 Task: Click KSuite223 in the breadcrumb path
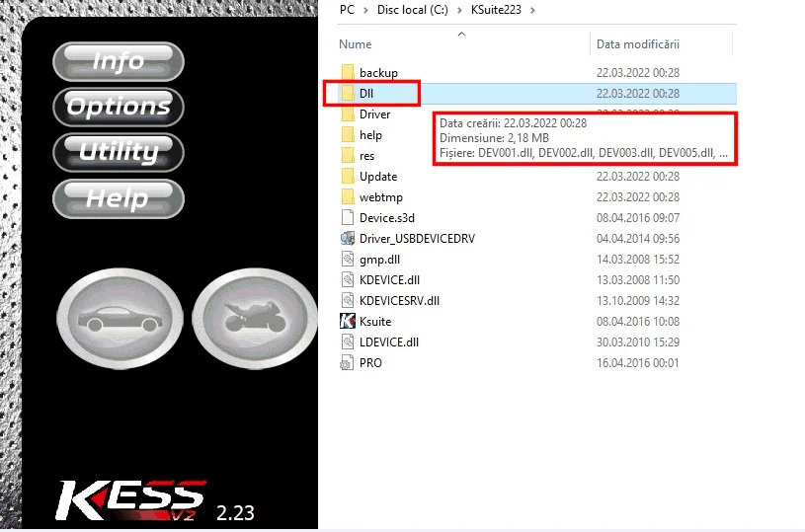pyautogui.click(x=496, y=10)
